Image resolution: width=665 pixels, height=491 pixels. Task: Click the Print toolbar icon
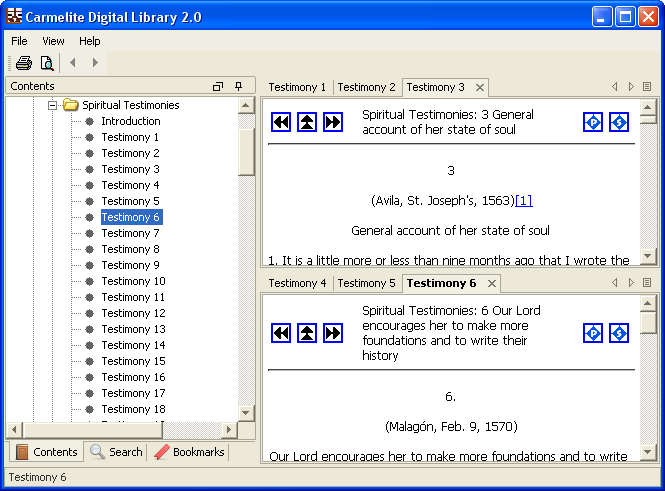pos(23,63)
